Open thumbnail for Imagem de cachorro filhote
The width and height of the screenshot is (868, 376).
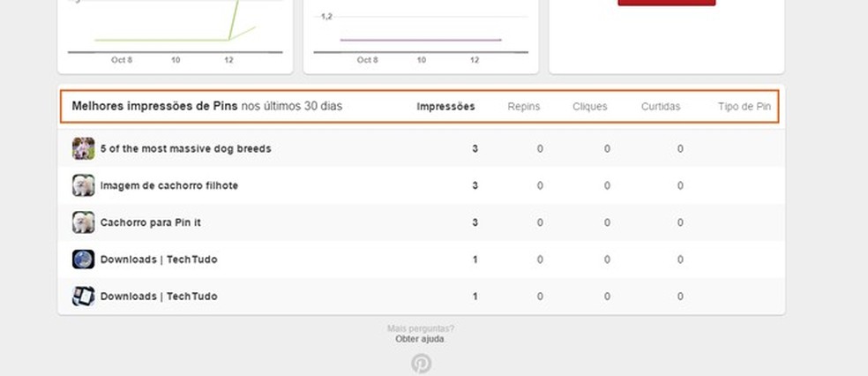point(83,185)
